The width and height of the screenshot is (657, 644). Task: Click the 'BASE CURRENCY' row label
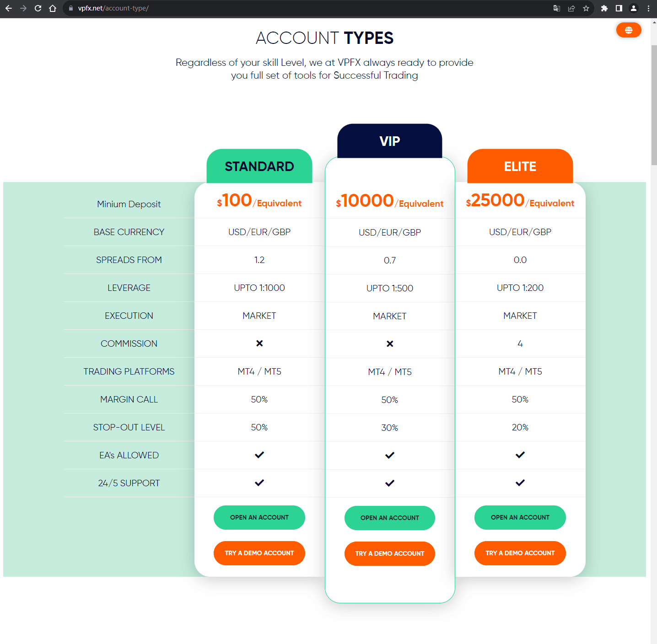(x=129, y=232)
